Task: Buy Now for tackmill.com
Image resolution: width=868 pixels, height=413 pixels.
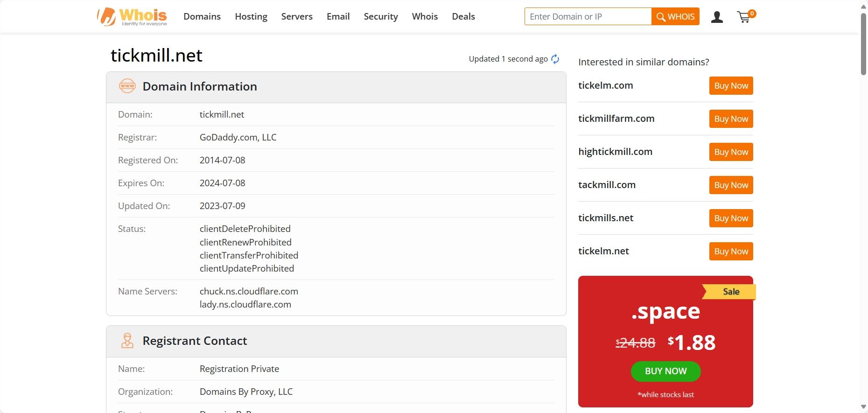Action: (x=731, y=185)
